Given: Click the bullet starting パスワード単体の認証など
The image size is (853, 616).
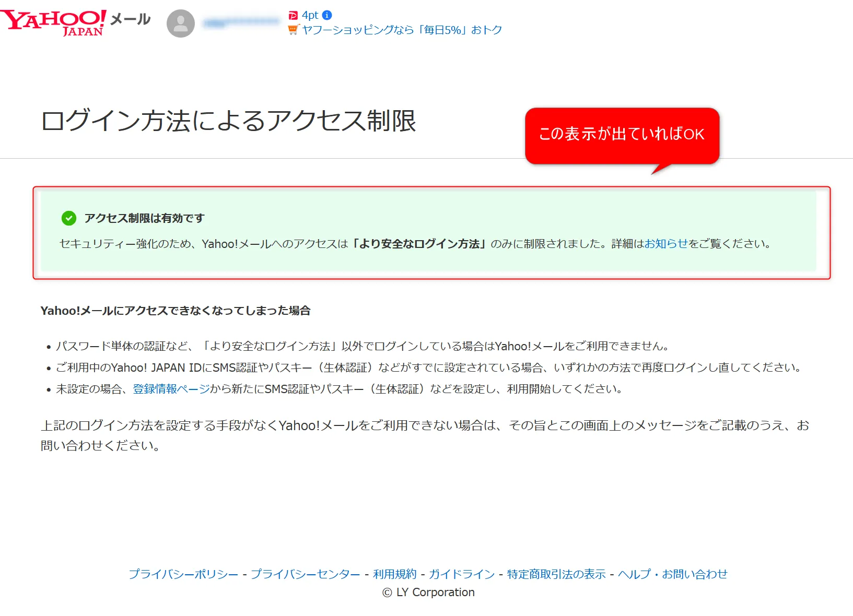Looking at the screenshot, I should (x=363, y=346).
